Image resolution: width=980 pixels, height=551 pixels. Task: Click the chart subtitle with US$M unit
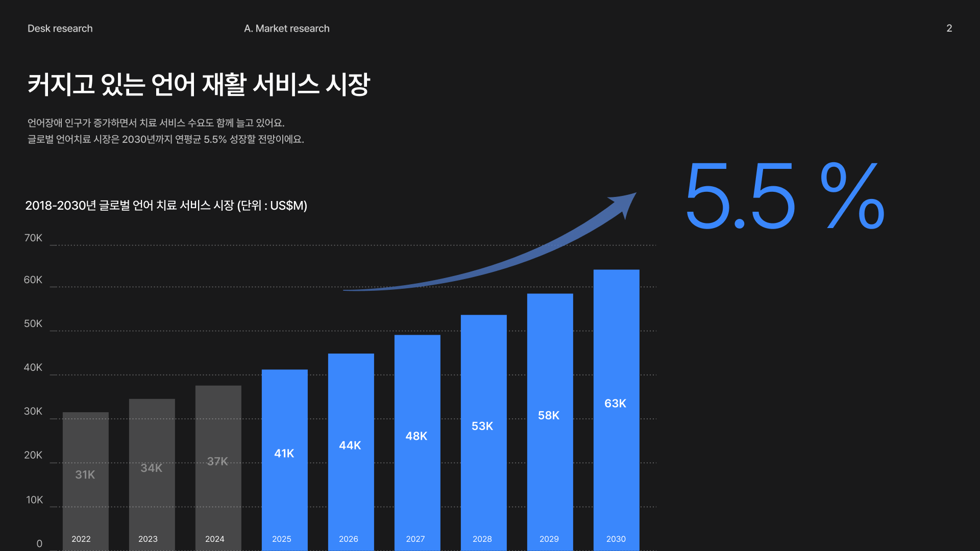click(x=166, y=206)
